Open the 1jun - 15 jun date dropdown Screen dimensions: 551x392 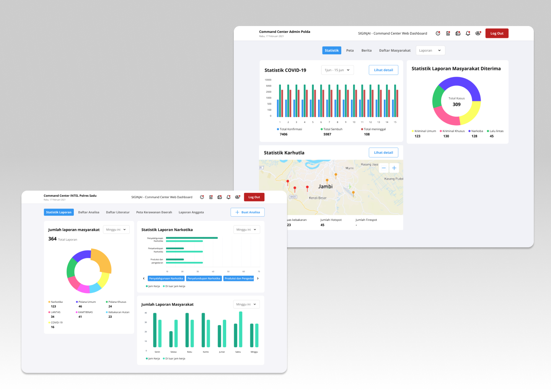(x=337, y=70)
